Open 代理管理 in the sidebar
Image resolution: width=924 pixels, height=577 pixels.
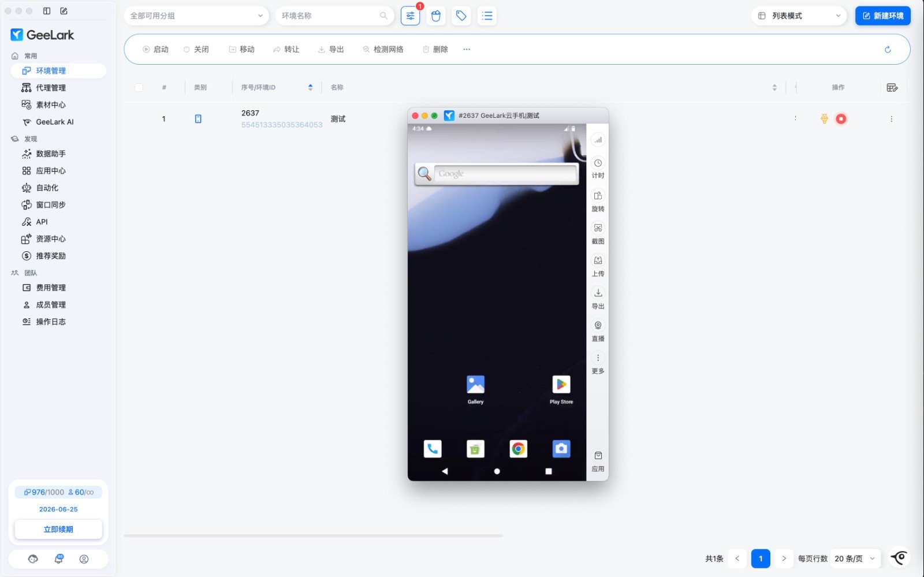tap(51, 88)
